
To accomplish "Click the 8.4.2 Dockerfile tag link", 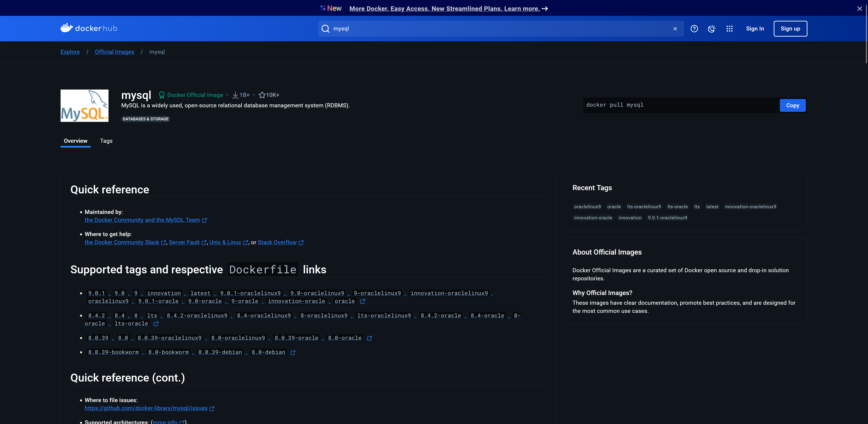I will tap(96, 316).
